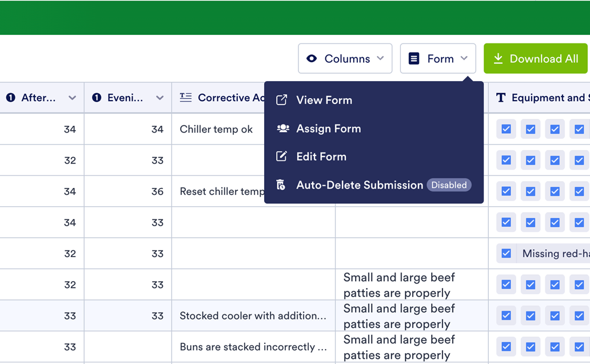Click the Auto-Delete Submission trash icon

[281, 185]
